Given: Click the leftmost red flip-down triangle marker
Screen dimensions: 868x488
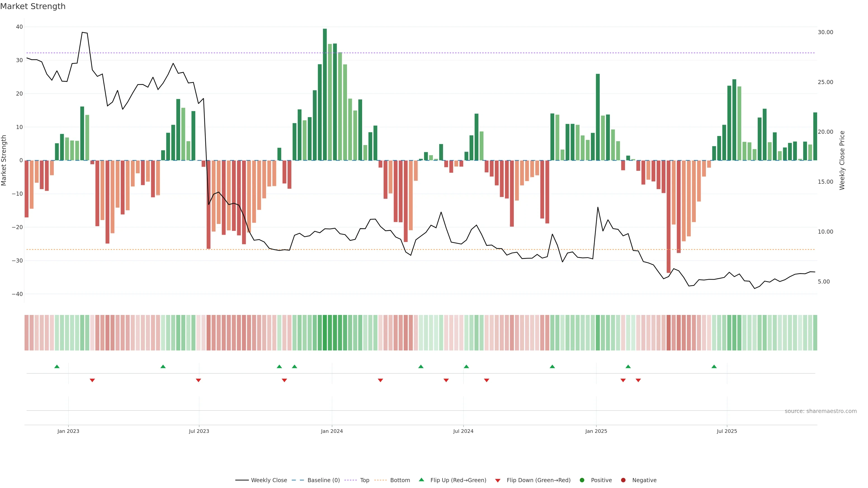Looking at the screenshot, I should coord(92,380).
